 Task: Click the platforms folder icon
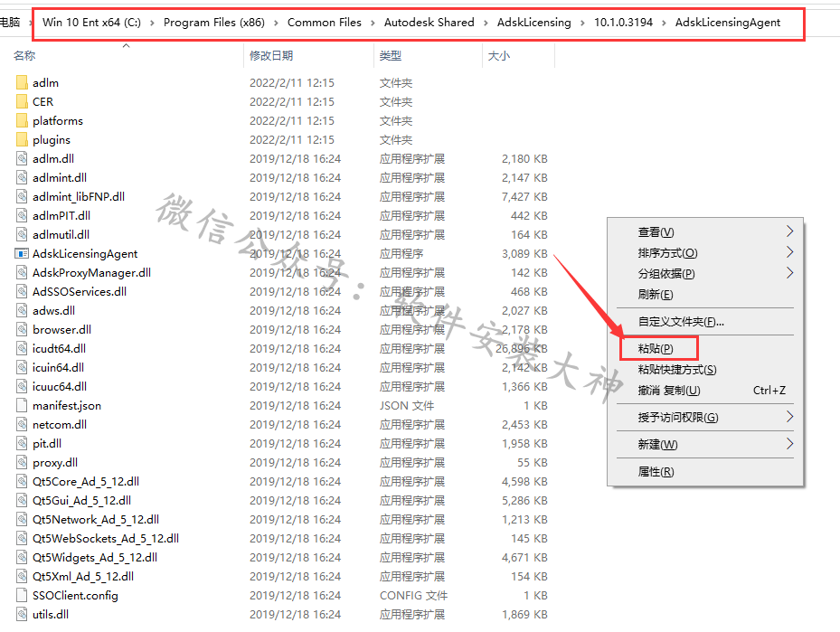tap(22, 120)
